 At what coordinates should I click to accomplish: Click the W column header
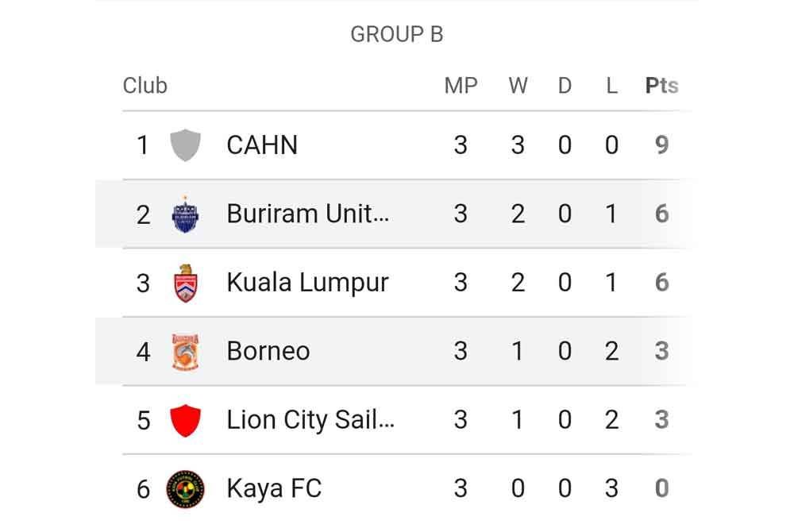point(518,86)
